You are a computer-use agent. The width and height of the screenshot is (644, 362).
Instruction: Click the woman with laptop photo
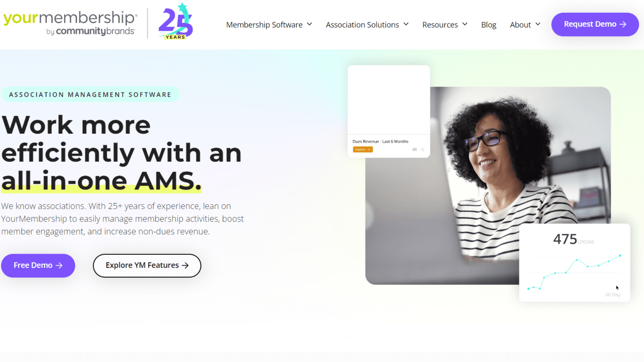[x=488, y=186]
